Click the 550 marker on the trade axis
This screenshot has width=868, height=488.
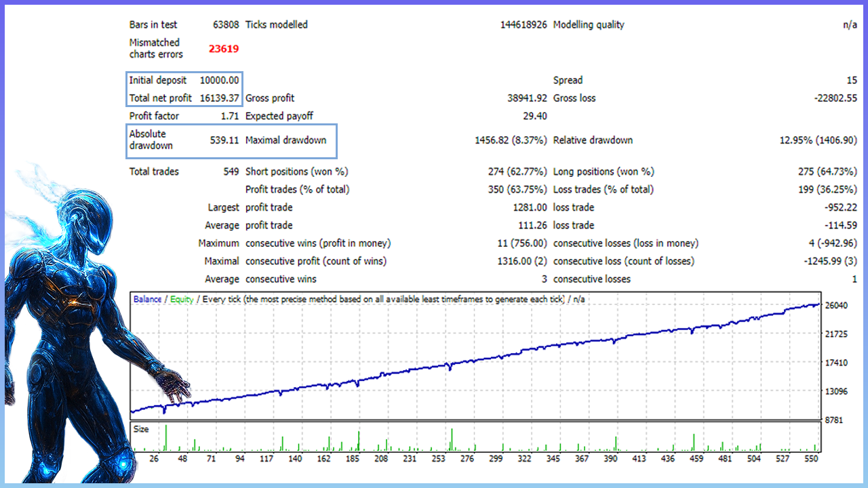point(812,459)
